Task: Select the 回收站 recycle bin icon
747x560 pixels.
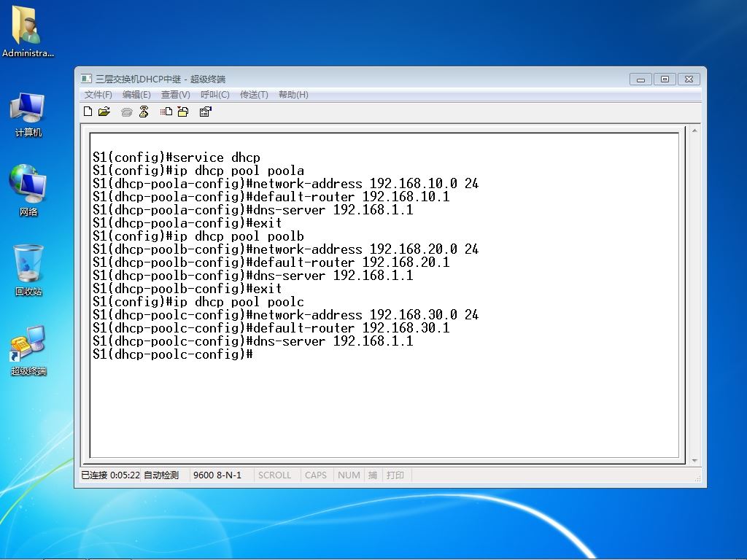Action: [x=28, y=271]
